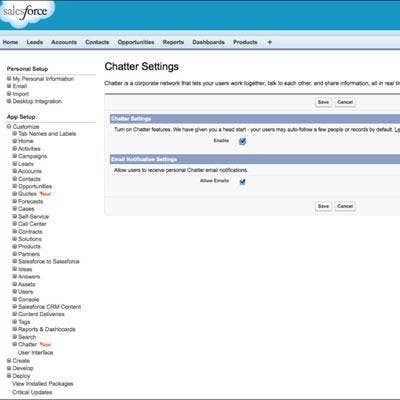The width and height of the screenshot is (400, 400).
Task: Expand the Create section
Action: coord(9,361)
